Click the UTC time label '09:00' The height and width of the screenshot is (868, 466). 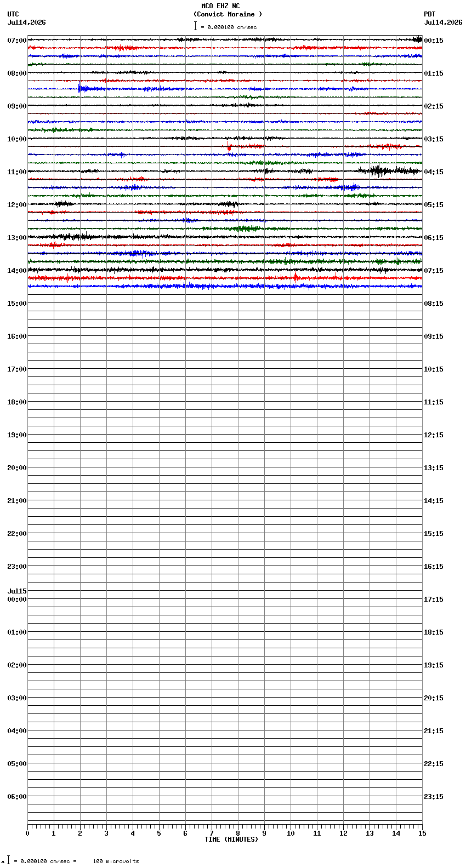pyautogui.click(x=17, y=106)
